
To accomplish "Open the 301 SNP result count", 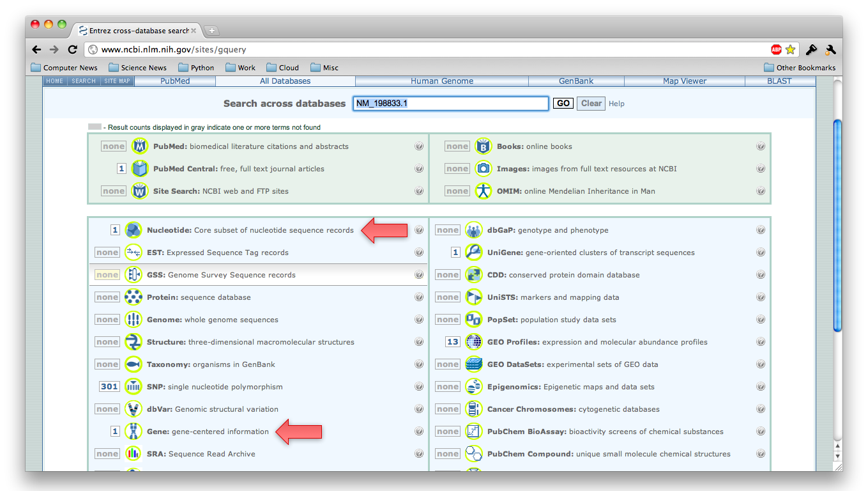I will (109, 387).
